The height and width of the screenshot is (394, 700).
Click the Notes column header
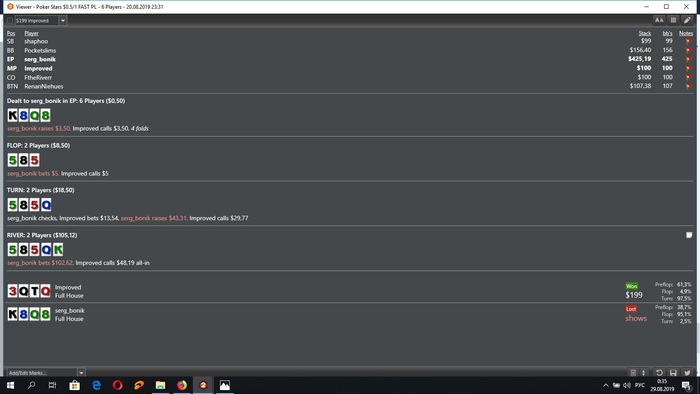click(686, 33)
